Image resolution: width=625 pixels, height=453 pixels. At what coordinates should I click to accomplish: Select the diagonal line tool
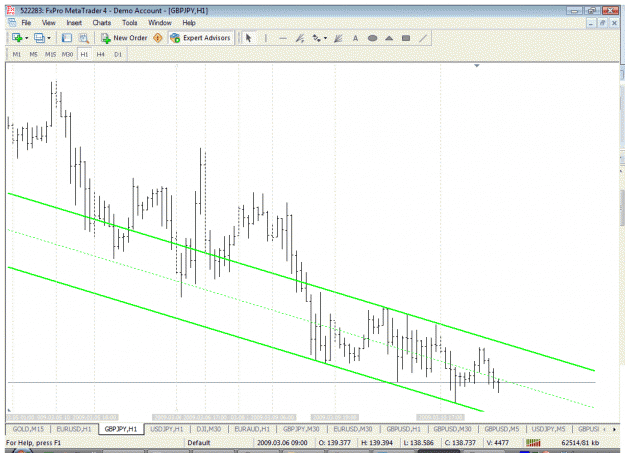[423, 38]
